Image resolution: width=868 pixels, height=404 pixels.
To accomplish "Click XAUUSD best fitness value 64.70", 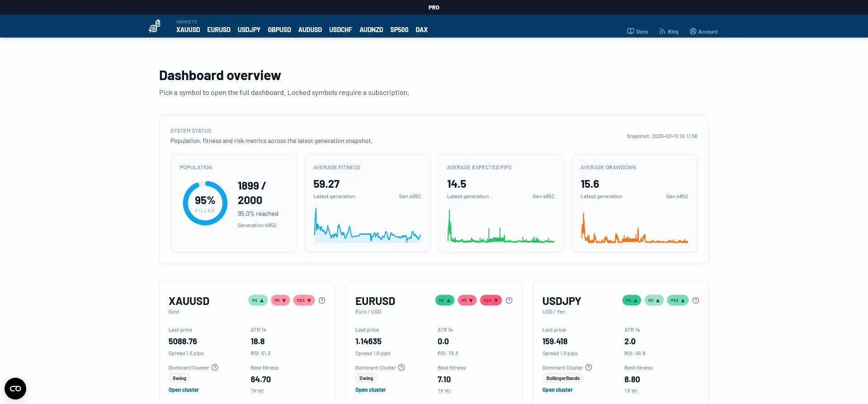I will click(x=261, y=380).
